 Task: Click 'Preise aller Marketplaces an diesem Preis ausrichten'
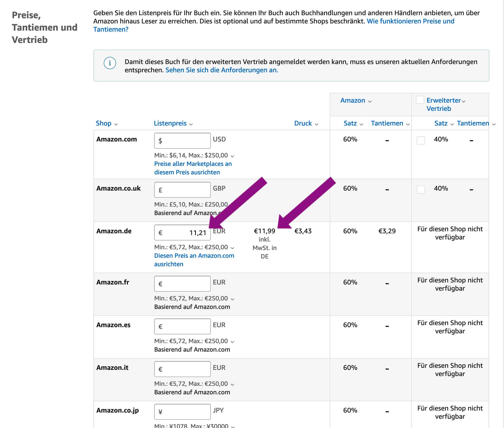tap(193, 168)
